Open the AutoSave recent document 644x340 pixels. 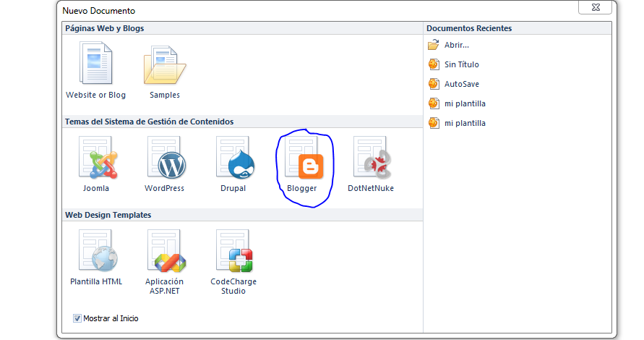click(x=453, y=84)
